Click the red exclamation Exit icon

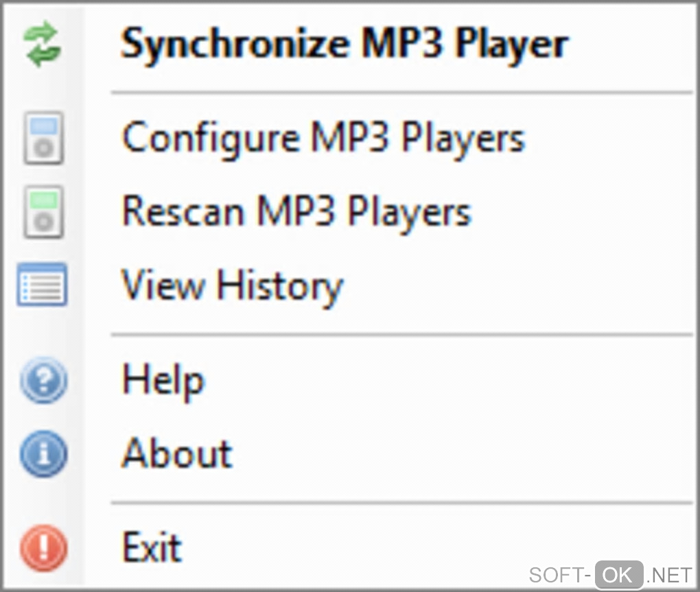[x=43, y=547]
